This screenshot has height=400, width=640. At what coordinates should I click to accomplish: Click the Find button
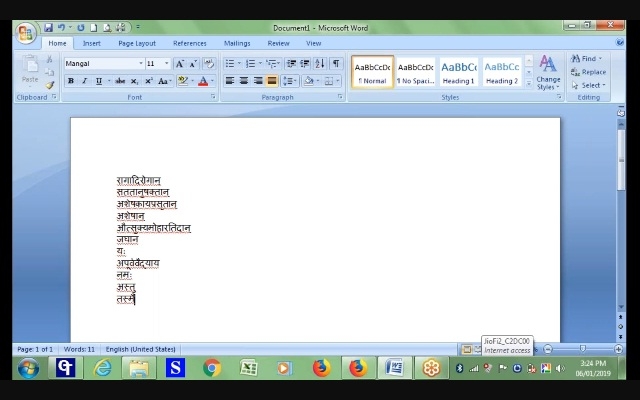(x=587, y=59)
